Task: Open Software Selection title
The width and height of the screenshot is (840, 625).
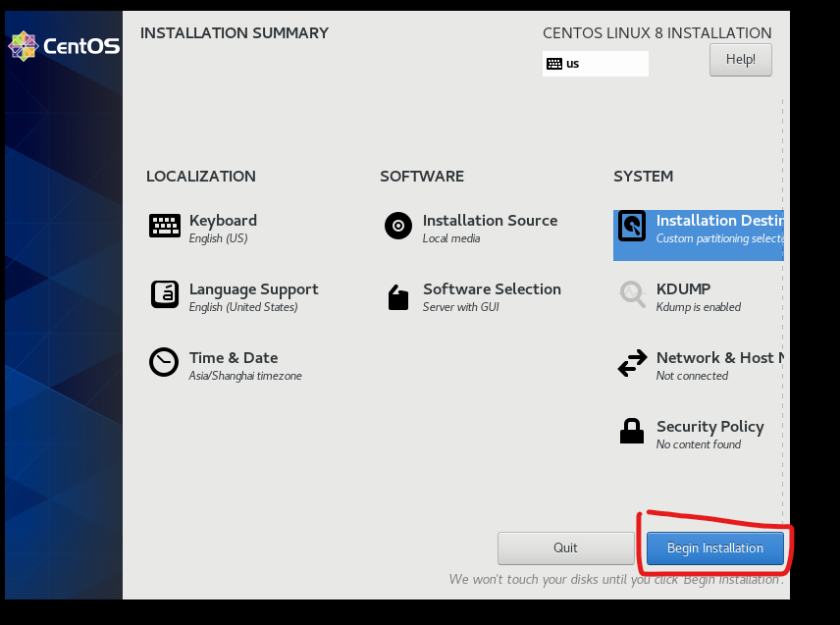Action: pyautogui.click(x=492, y=289)
